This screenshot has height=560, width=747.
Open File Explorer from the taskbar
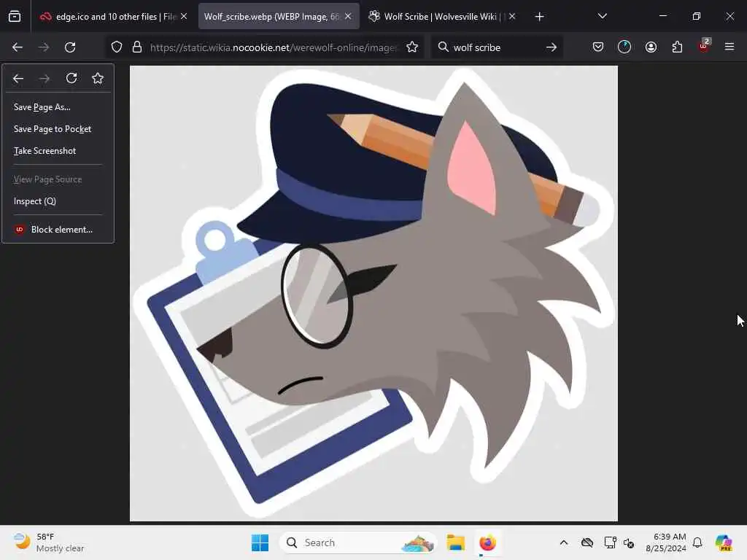point(455,542)
